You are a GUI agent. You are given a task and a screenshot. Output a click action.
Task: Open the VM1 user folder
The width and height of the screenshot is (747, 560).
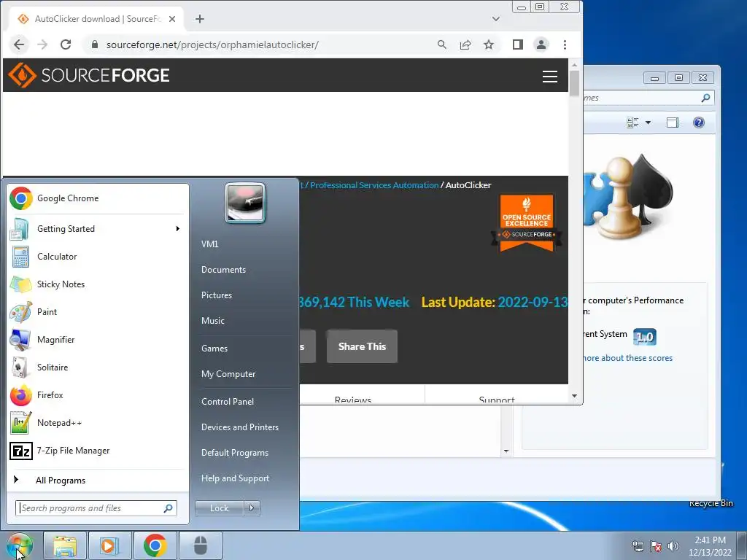(x=209, y=244)
